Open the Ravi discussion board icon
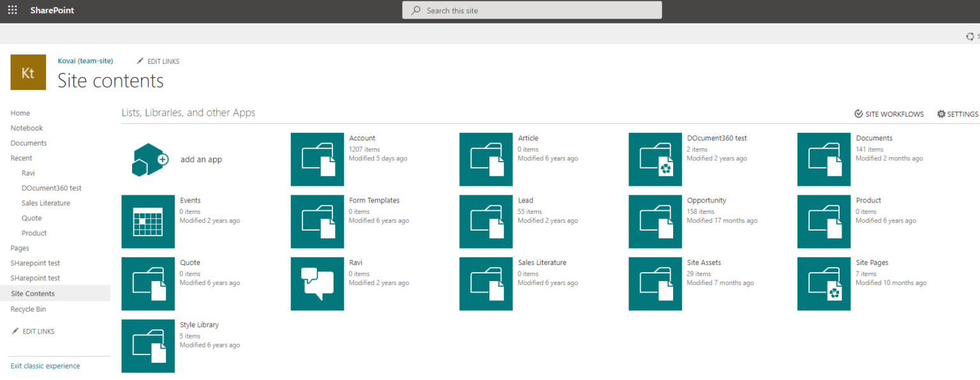 317,284
